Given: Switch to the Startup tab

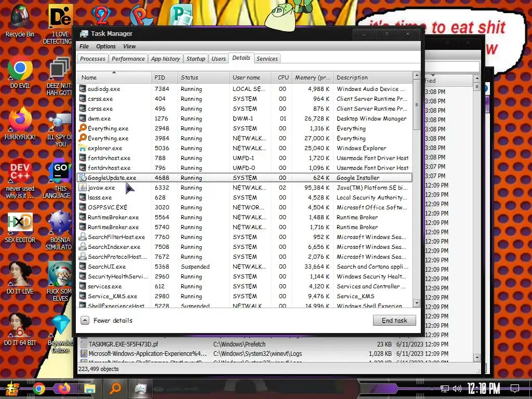Looking at the screenshot, I should point(196,59).
